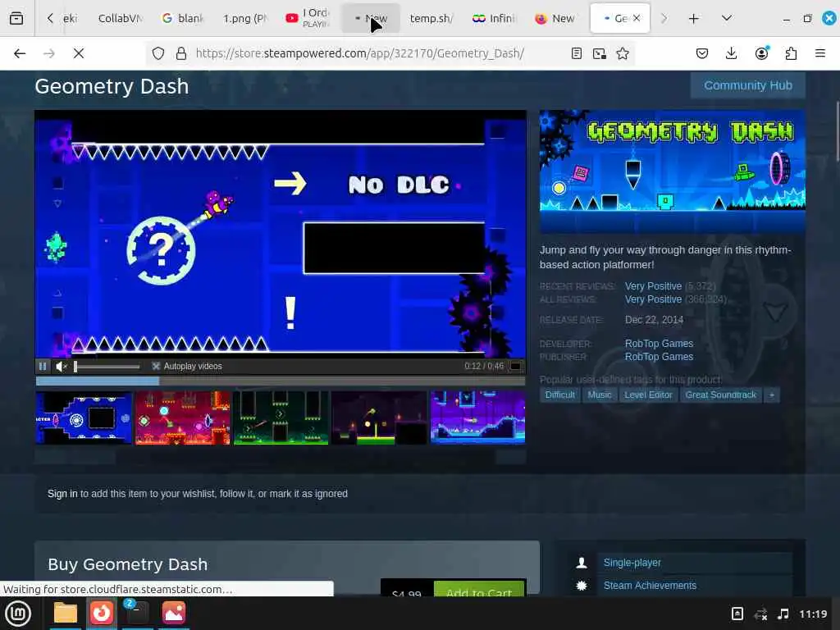
Task: Open the Extensions puzzle icon
Action: pos(791,53)
